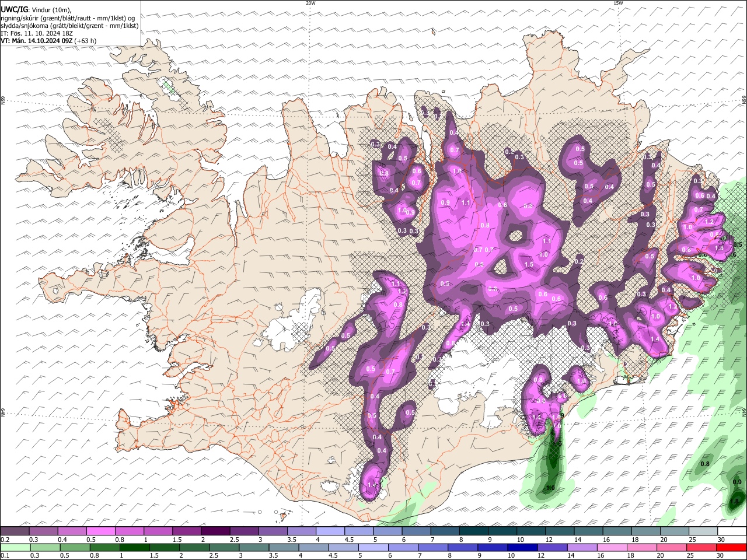Click the 'Vindur (10m)' text in the header
This screenshot has height=560, width=747.
tap(51, 10)
